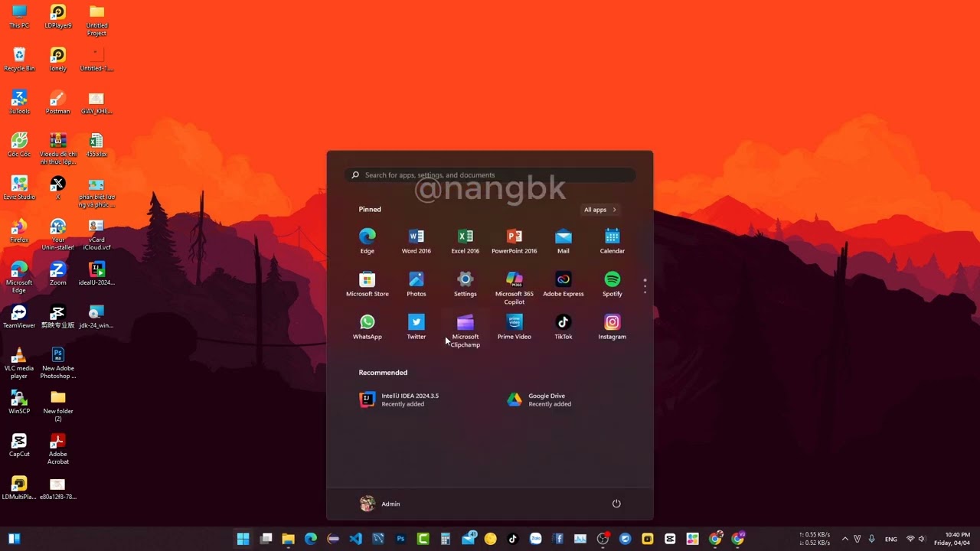This screenshot has width=980, height=551.
Task: Open TikTok from the Start menu
Action: click(563, 326)
